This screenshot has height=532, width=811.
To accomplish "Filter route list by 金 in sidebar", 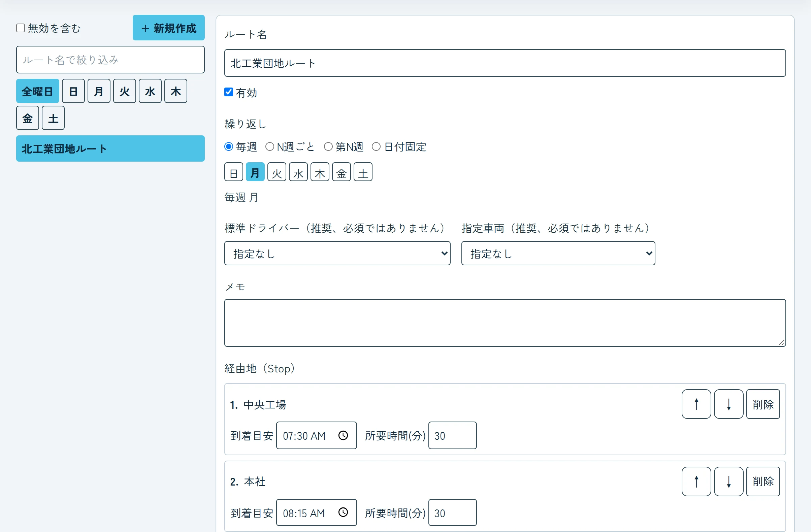I will click(x=28, y=118).
